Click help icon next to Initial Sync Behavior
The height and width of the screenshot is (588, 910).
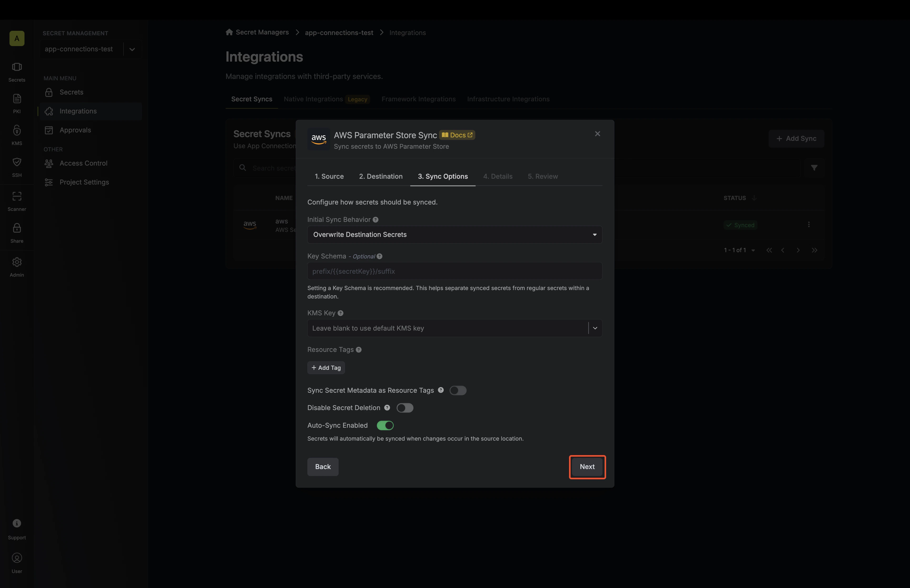[x=375, y=220]
